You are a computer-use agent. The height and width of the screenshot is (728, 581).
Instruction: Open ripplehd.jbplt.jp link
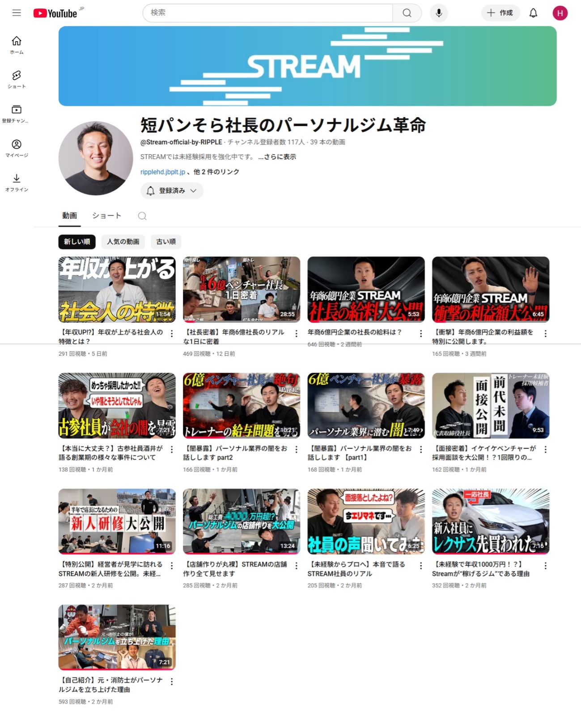(x=163, y=172)
